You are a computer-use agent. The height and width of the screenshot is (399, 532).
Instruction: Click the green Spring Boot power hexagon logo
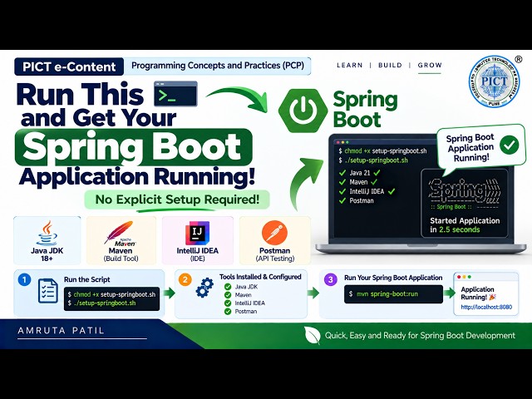tap(303, 111)
